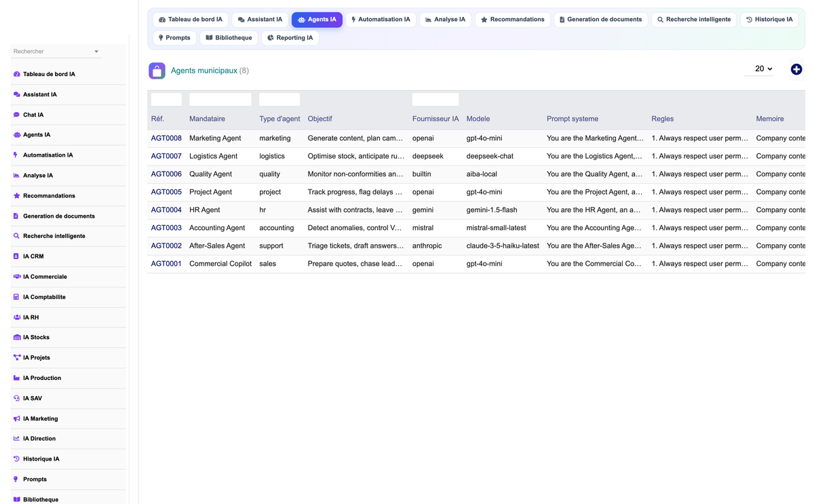This screenshot has height=504, width=814.
Task: Open the Recommandations top tab
Action: click(512, 20)
